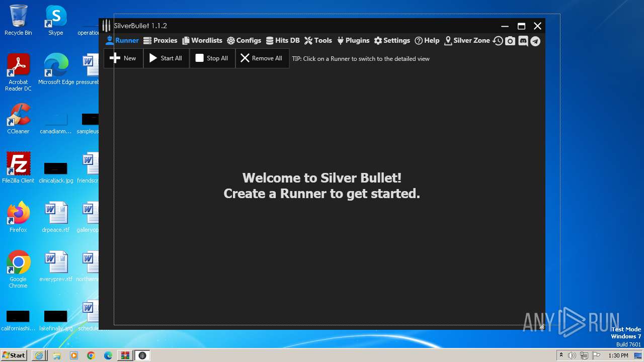Go to the Configs tab
Screen dimensions: 644x362
pos(244,41)
